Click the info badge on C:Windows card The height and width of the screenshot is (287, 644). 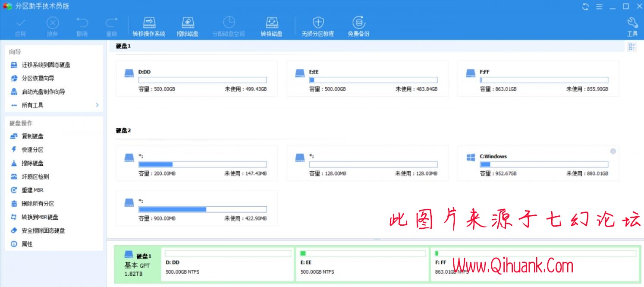pos(613,151)
